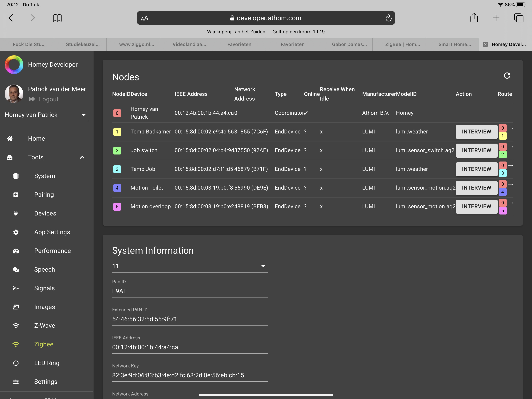Tap the Safari share icon
Viewport: 532px width, 399px height.
(474, 18)
